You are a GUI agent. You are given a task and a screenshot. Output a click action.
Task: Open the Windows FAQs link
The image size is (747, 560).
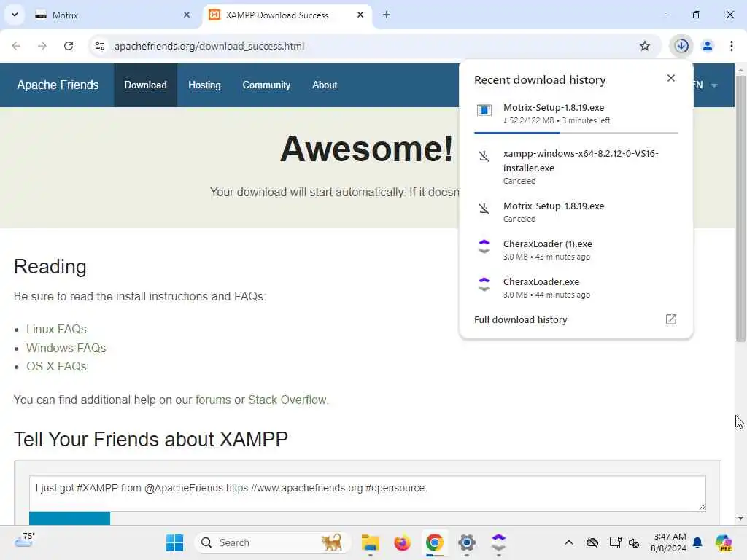point(66,348)
